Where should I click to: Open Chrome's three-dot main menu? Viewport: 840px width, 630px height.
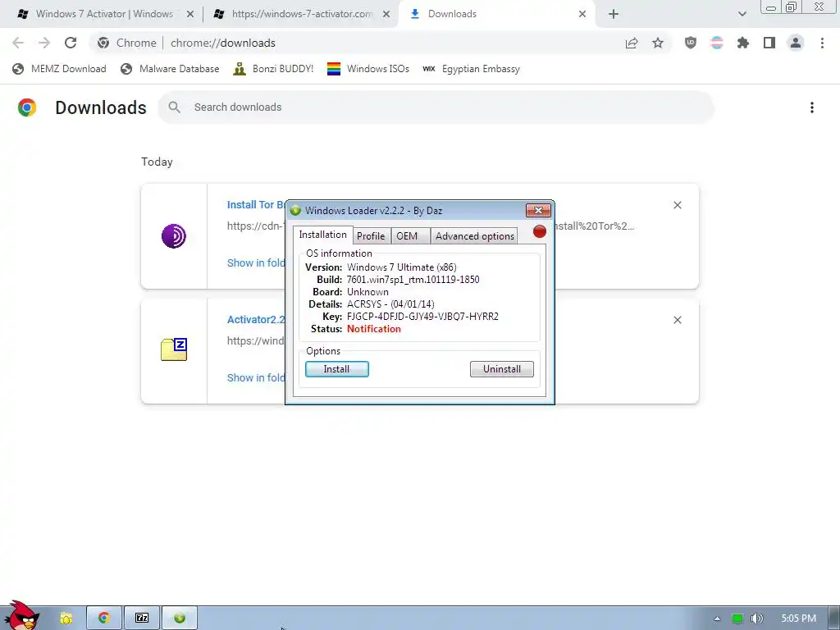[822, 43]
